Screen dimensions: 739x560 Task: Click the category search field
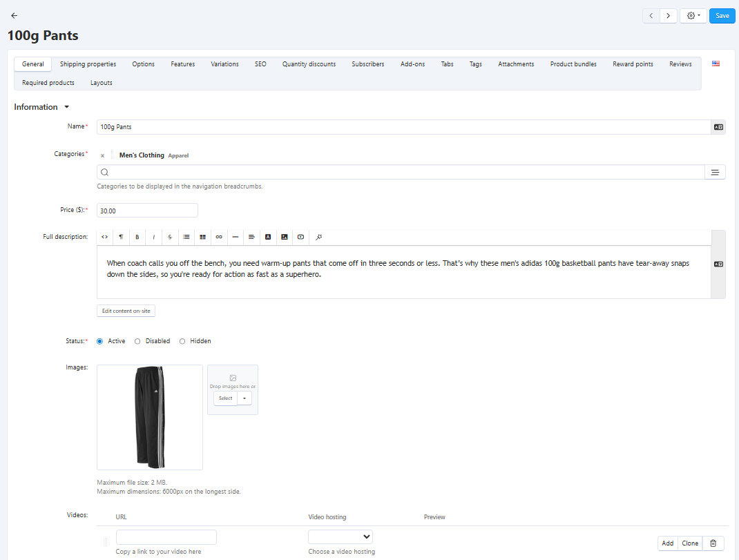click(x=401, y=172)
